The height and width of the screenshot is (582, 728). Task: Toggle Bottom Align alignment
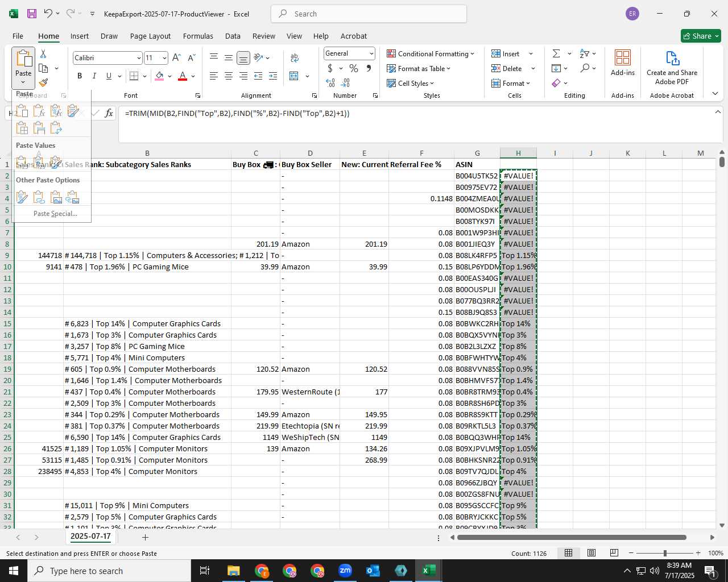pyautogui.click(x=243, y=57)
